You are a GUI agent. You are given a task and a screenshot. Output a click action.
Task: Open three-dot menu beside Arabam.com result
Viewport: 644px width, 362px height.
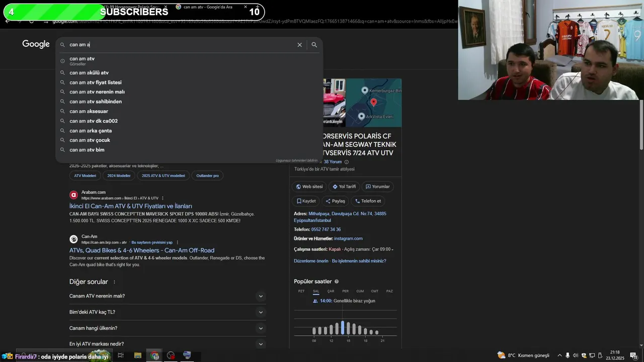[x=163, y=198]
